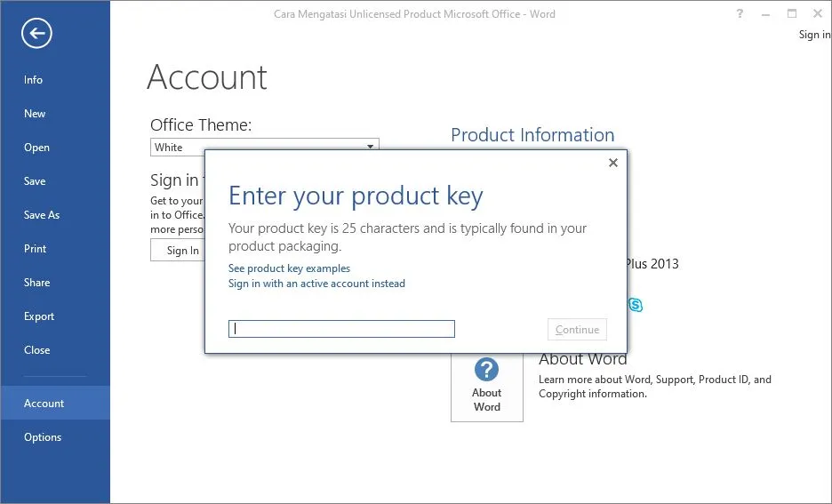
Task: Click Sign in at top right corner
Action: (x=814, y=35)
